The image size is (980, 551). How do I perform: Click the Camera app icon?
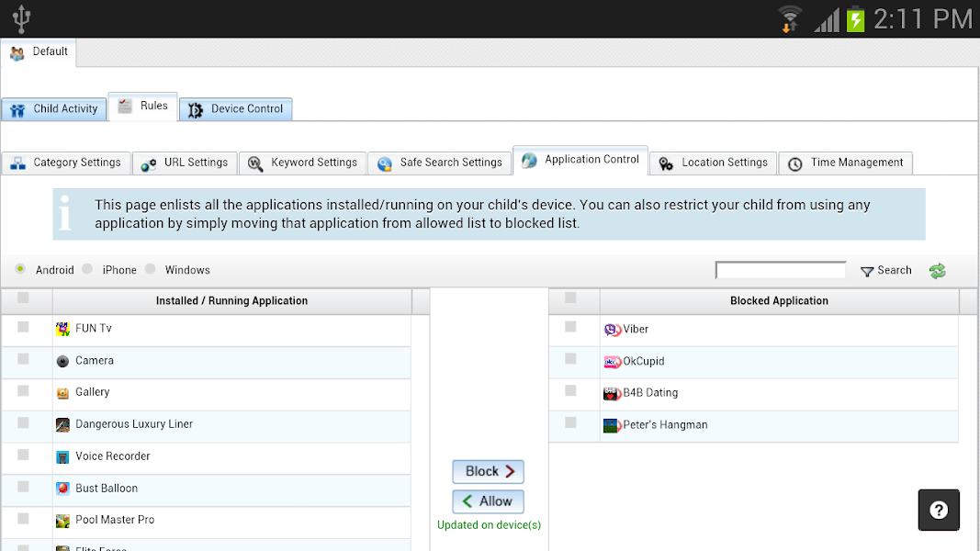[62, 362]
